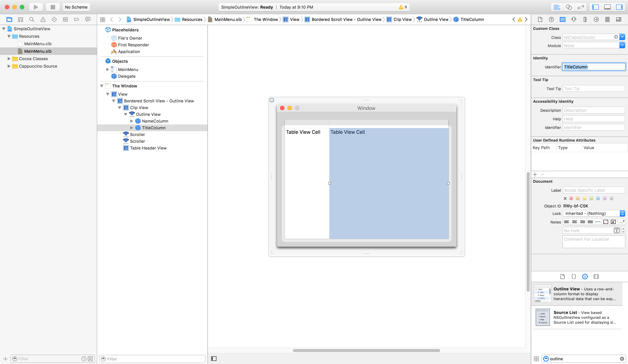Toggle the Navigator panel visibility
The image size is (628, 364).
click(595, 7)
